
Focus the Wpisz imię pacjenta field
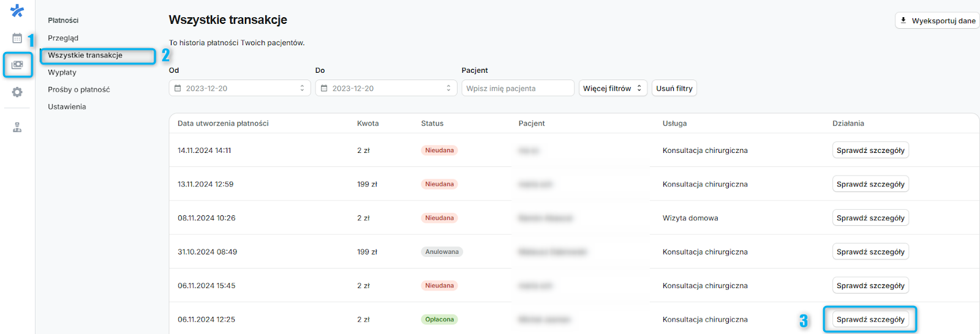(x=518, y=88)
